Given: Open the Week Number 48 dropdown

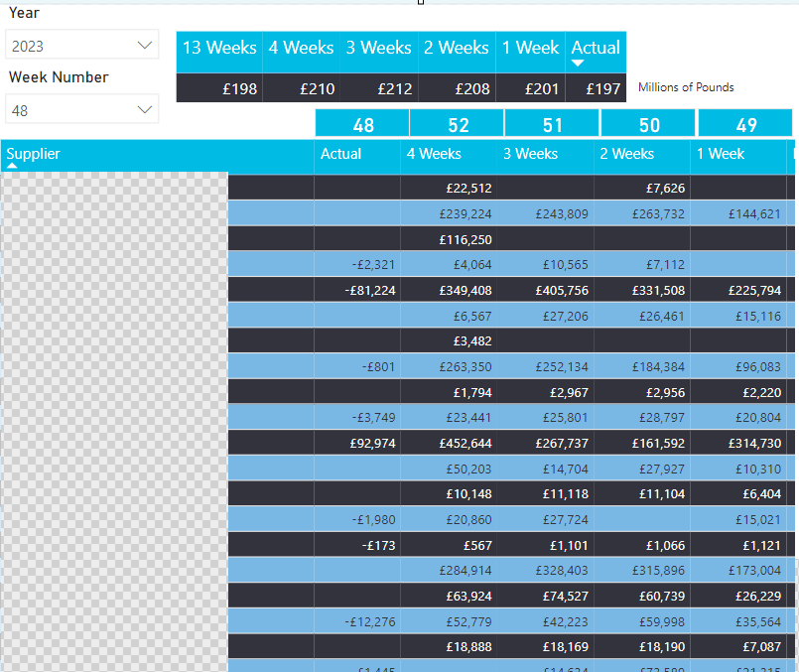Looking at the screenshot, I should click(x=81, y=110).
